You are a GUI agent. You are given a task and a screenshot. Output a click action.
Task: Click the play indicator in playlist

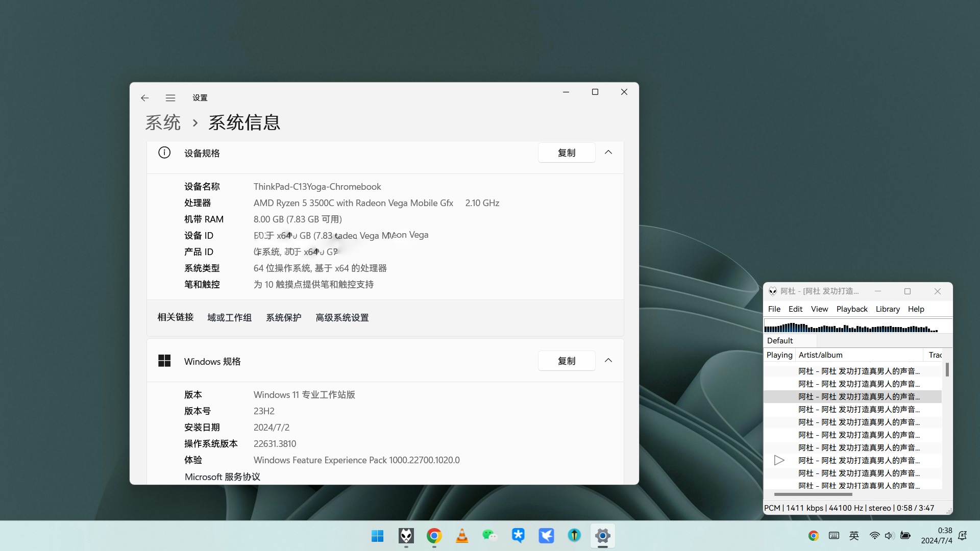point(779,460)
